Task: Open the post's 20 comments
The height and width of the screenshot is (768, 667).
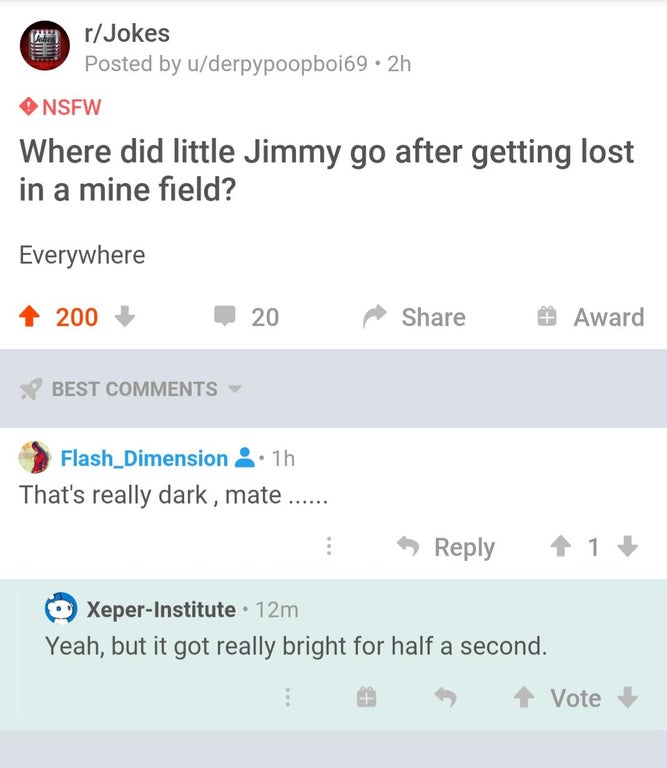Action: [x=245, y=317]
